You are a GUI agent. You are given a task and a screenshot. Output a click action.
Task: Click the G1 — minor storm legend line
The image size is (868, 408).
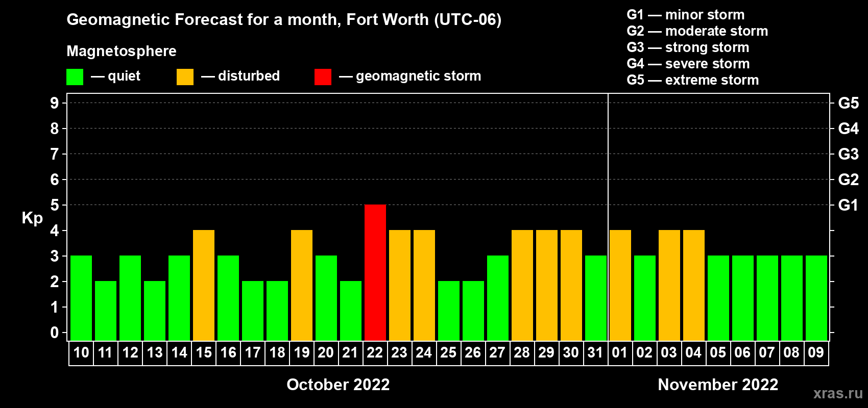pyautogui.click(x=686, y=15)
